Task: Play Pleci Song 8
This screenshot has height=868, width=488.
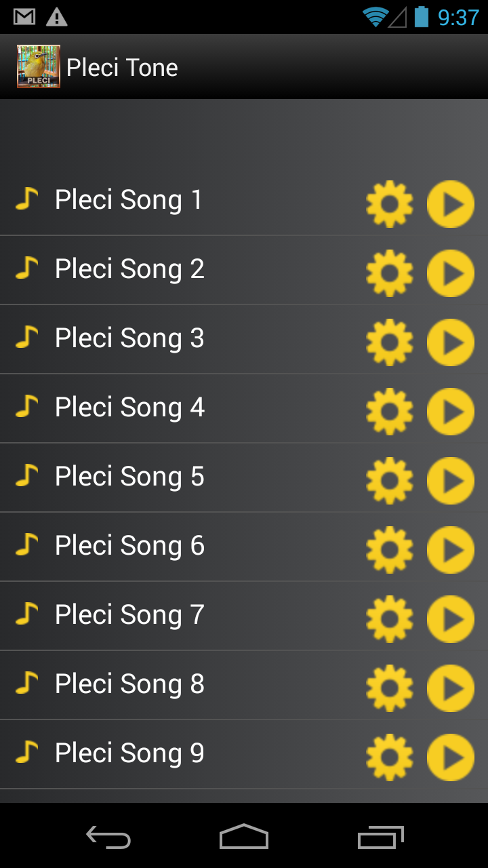Action: pos(451,688)
